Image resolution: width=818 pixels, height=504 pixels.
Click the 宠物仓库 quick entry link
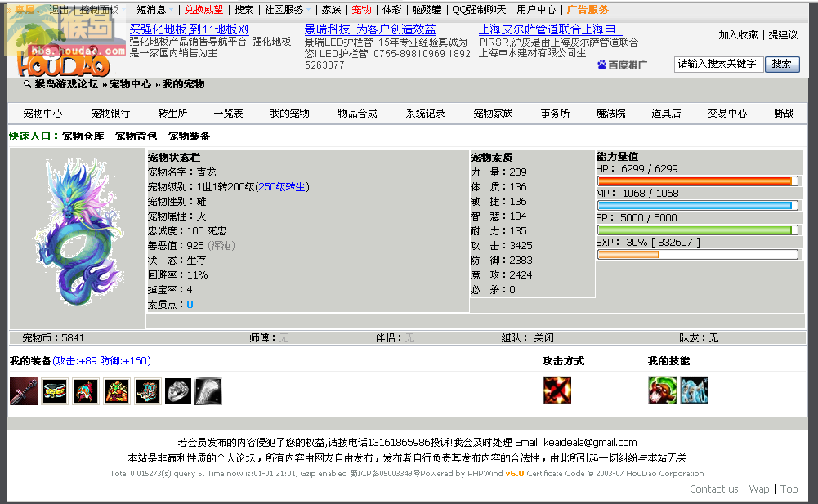tap(83, 136)
